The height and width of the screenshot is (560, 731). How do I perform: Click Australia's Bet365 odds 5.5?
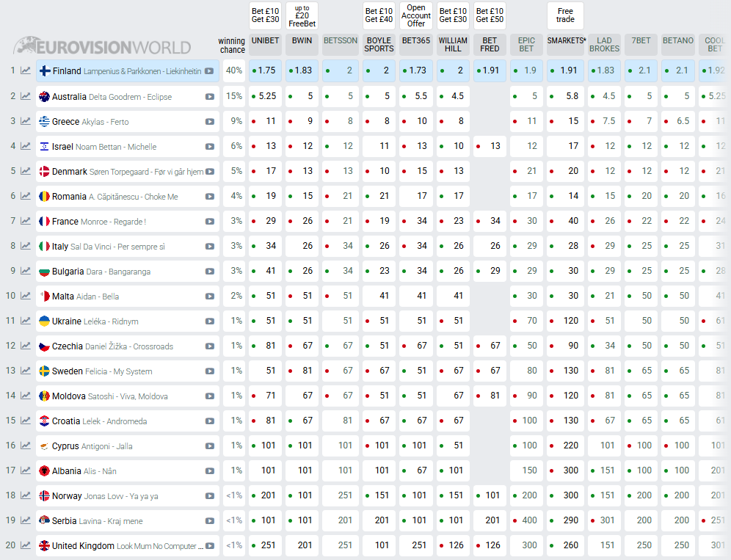[x=416, y=96]
